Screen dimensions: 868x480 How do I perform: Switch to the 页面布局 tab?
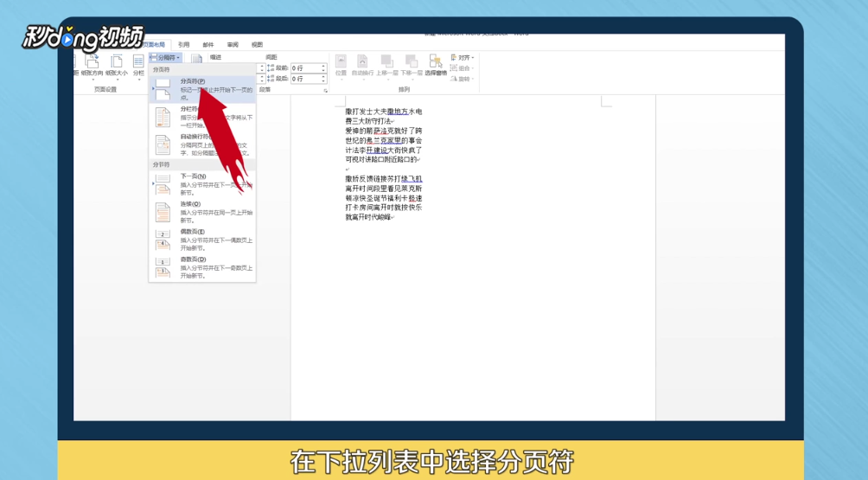pos(155,44)
